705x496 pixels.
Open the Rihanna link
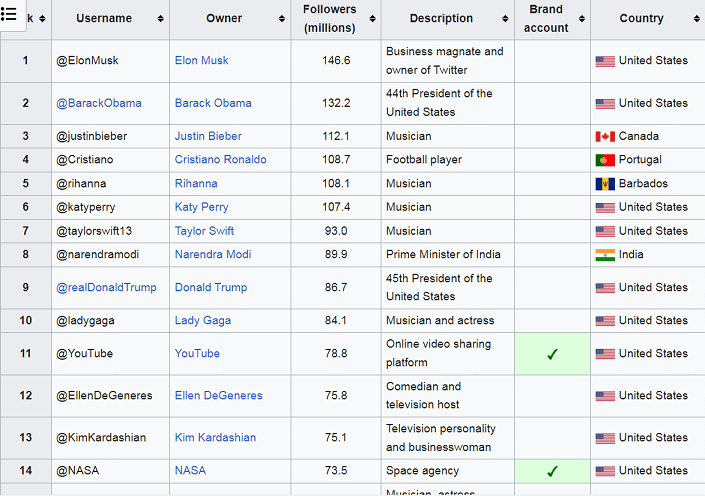(196, 183)
